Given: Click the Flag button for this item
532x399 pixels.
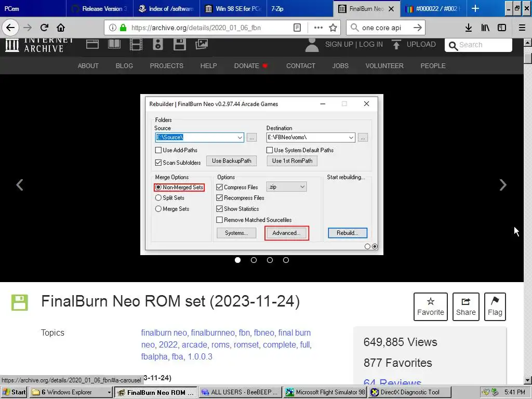Looking at the screenshot, I should (495, 307).
